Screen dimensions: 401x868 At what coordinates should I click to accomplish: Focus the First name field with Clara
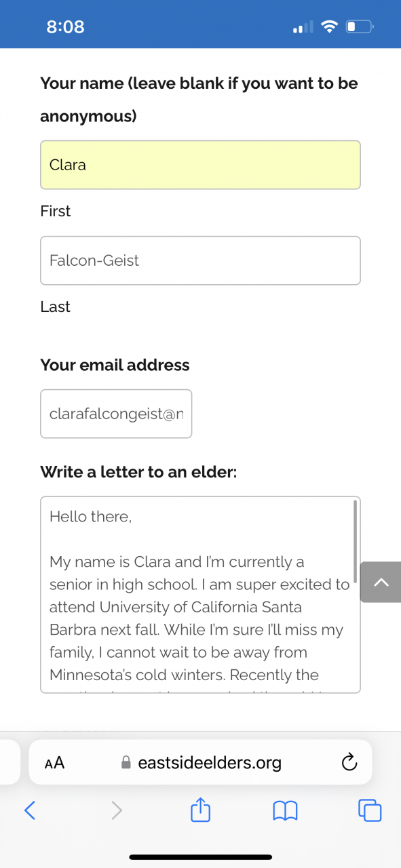click(x=200, y=165)
